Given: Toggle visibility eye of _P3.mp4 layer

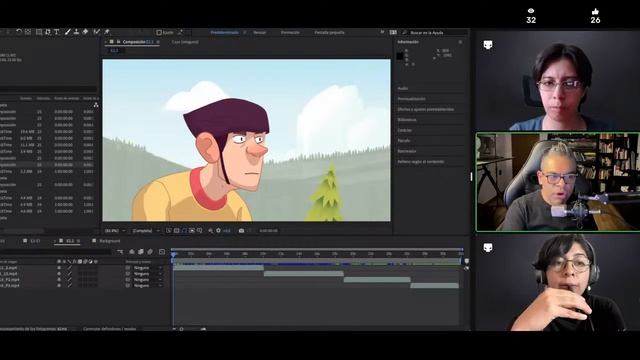Looking at the screenshot, I should (x=59, y=286).
